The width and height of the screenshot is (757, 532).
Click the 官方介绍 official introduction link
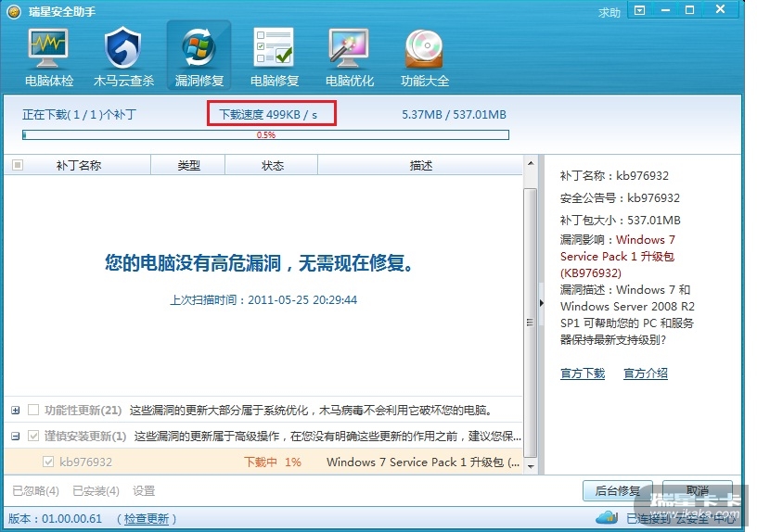pyautogui.click(x=646, y=374)
